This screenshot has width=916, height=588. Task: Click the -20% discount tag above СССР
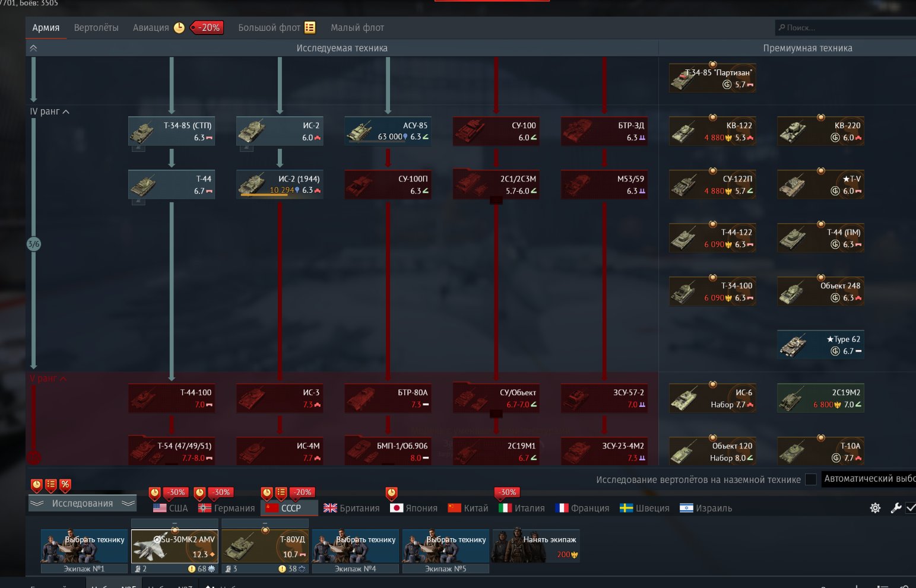tap(303, 492)
